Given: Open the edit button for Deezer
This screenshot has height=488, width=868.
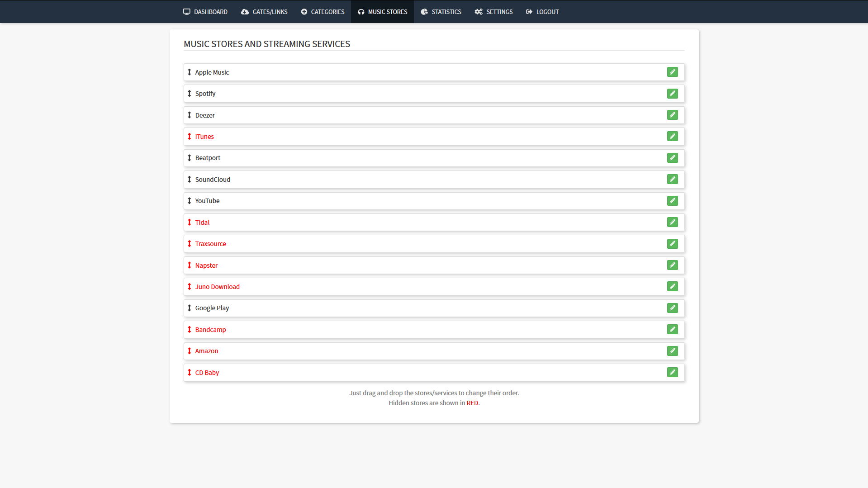Looking at the screenshot, I should (672, 115).
